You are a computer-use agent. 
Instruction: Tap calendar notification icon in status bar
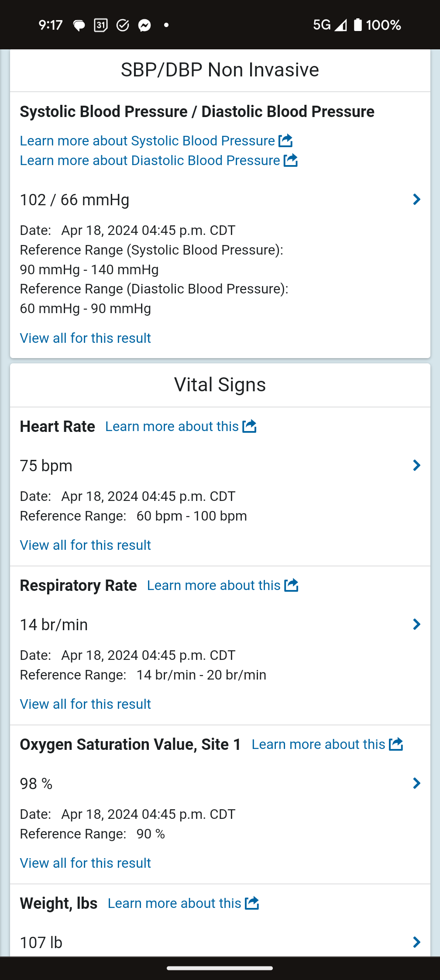click(x=101, y=25)
